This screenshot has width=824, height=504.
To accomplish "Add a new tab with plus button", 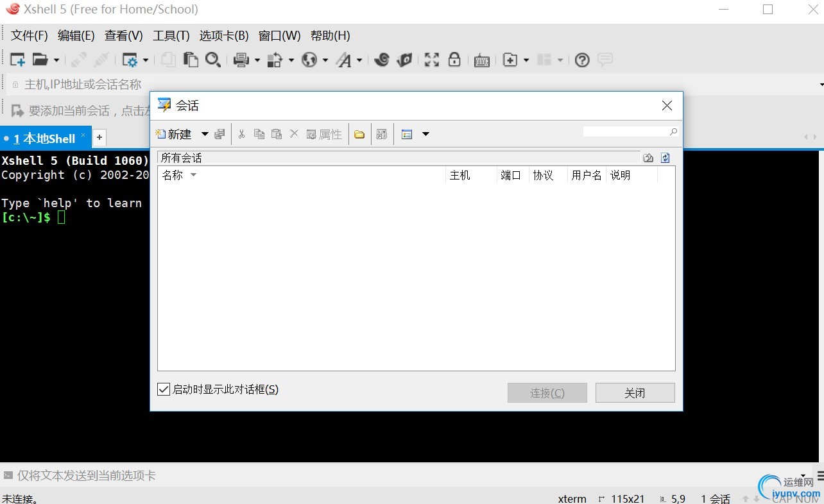I will click(99, 137).
